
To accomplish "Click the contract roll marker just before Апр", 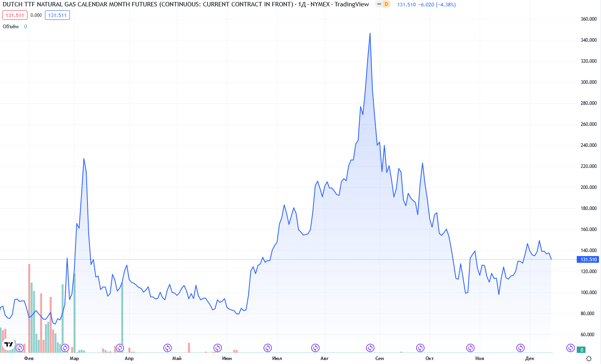I will tap(120, 348).
